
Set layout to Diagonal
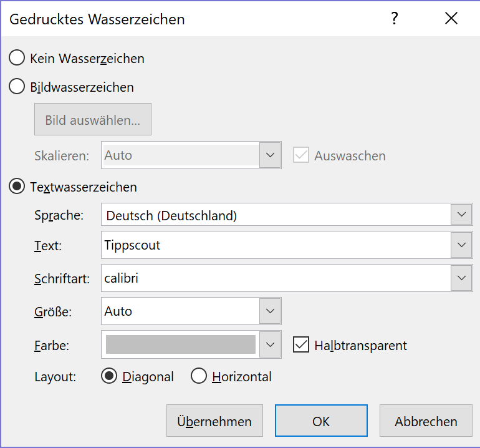pyautogui.click(x=109, y=376)
